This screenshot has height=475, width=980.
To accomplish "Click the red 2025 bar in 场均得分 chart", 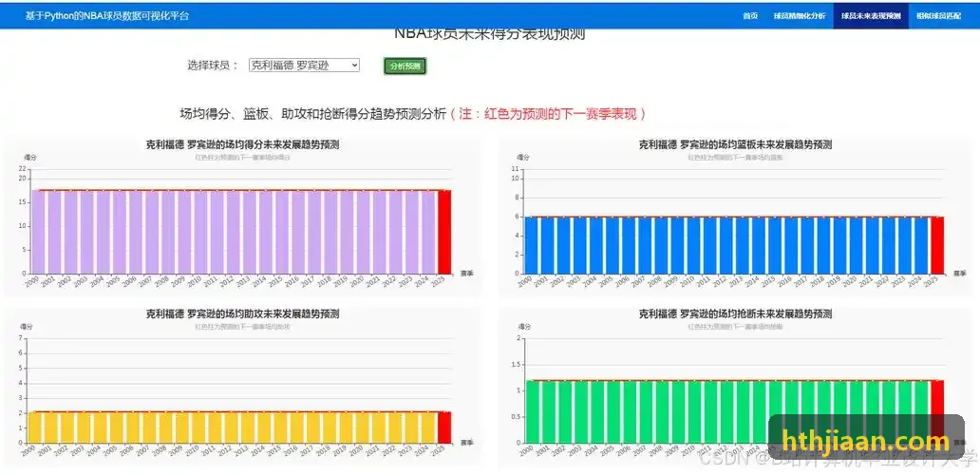I will [443, 232].
